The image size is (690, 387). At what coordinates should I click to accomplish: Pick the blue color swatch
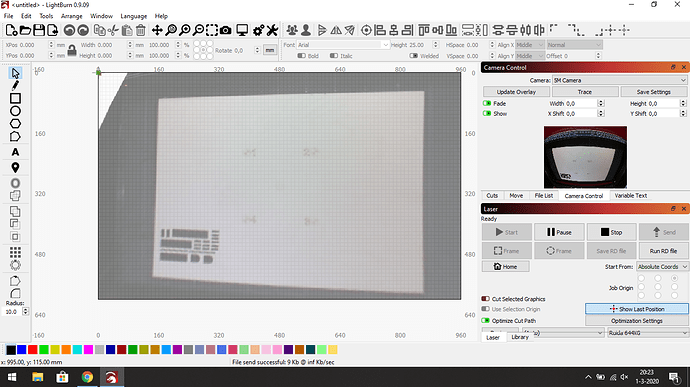pos(22,350)
